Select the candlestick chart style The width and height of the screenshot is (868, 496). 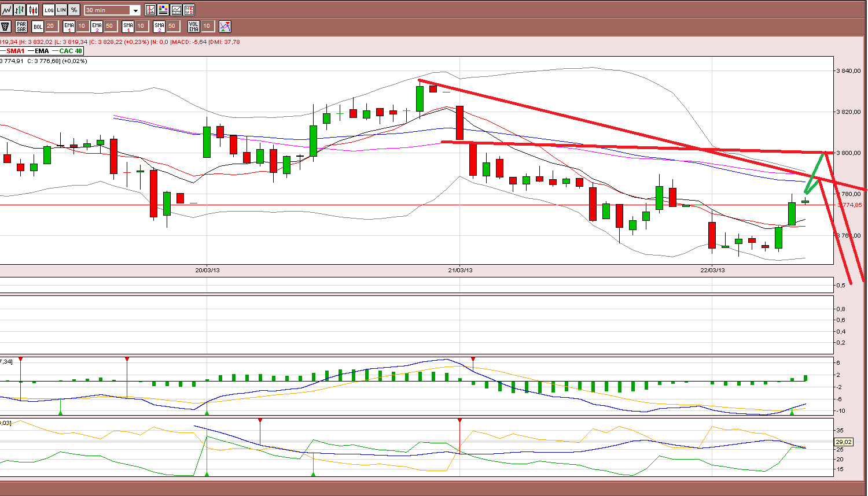click(x=33, y=10)
